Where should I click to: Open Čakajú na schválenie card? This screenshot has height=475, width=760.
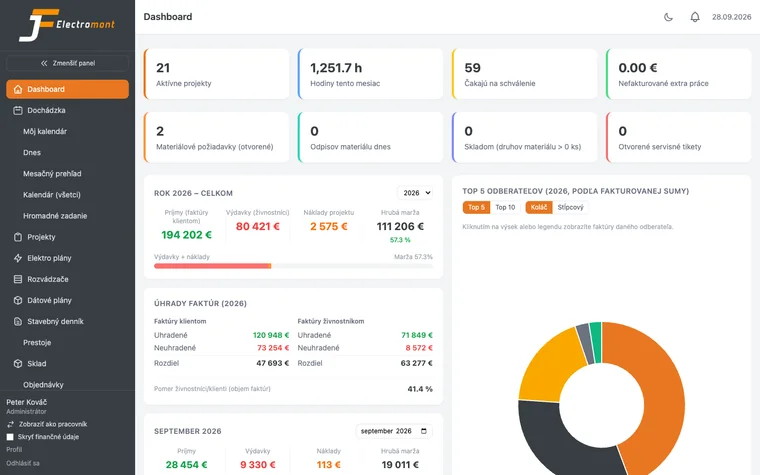(x=524, y=74)
